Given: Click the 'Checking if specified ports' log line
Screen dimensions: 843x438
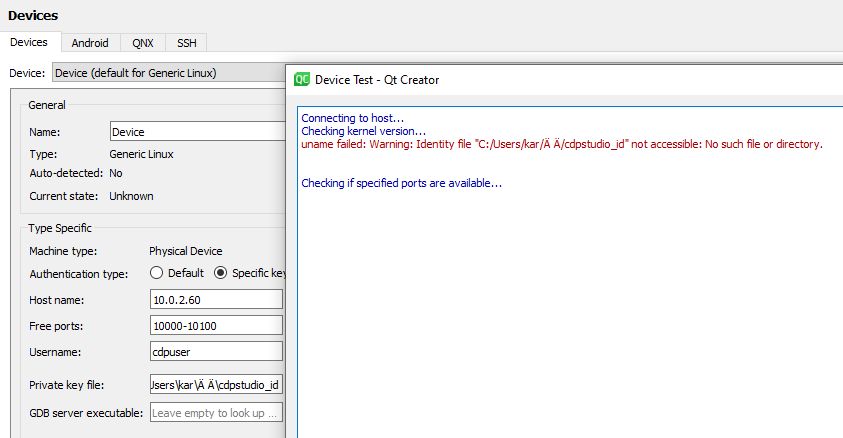Looking at the screenshot, I should point(401,183).
